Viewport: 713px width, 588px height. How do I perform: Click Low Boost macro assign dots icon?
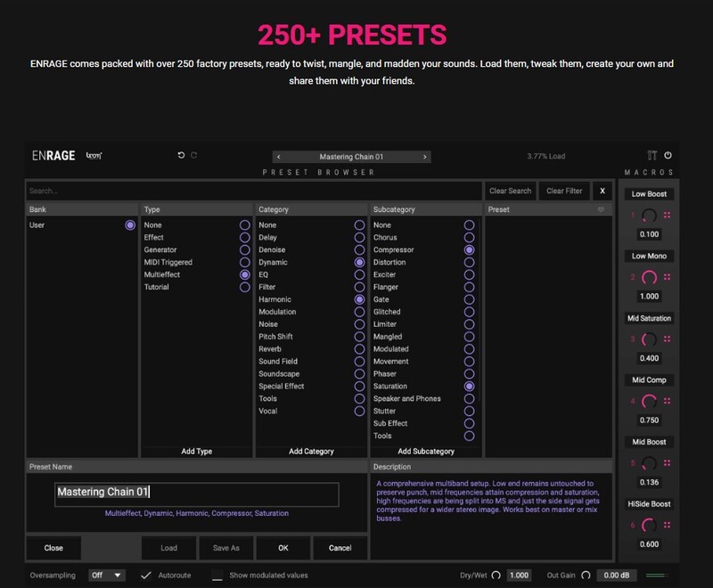tap(667, 215)
